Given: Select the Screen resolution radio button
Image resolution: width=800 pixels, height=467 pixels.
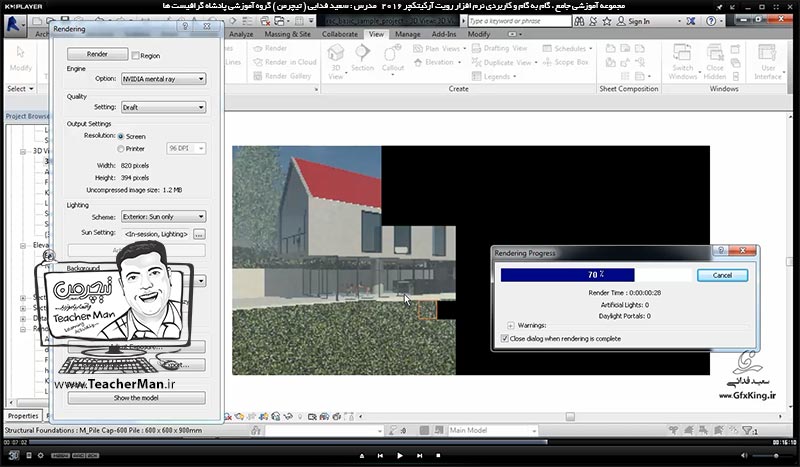Looking at the screenshot, I should tap(121, 136).
